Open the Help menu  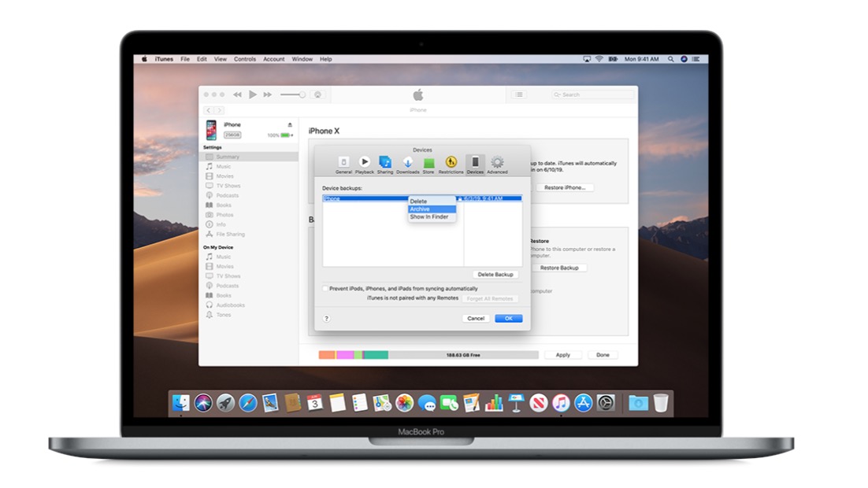tap(325, 59)
